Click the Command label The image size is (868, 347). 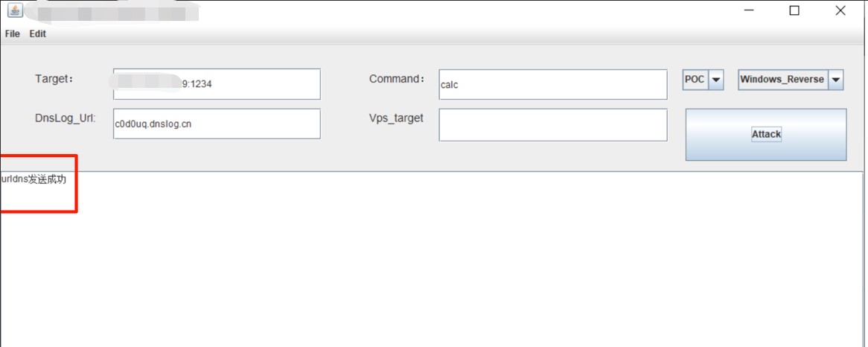(397, 79)
